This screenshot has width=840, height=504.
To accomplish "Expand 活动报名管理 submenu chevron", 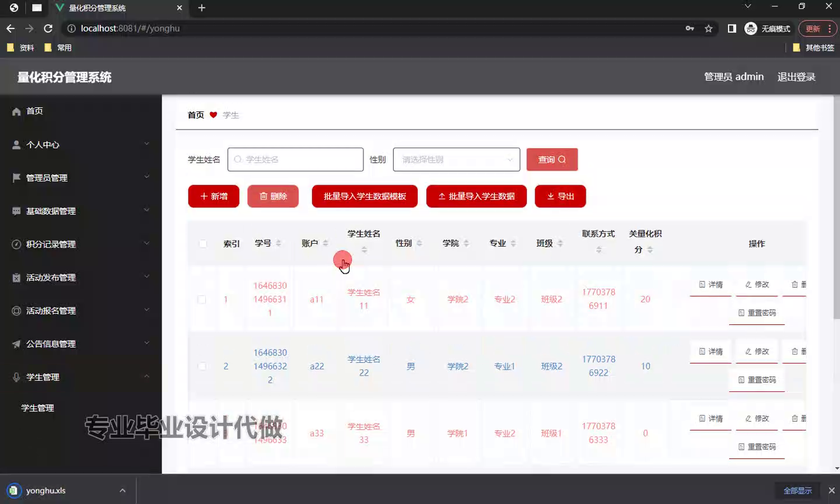I will point(146,310).
